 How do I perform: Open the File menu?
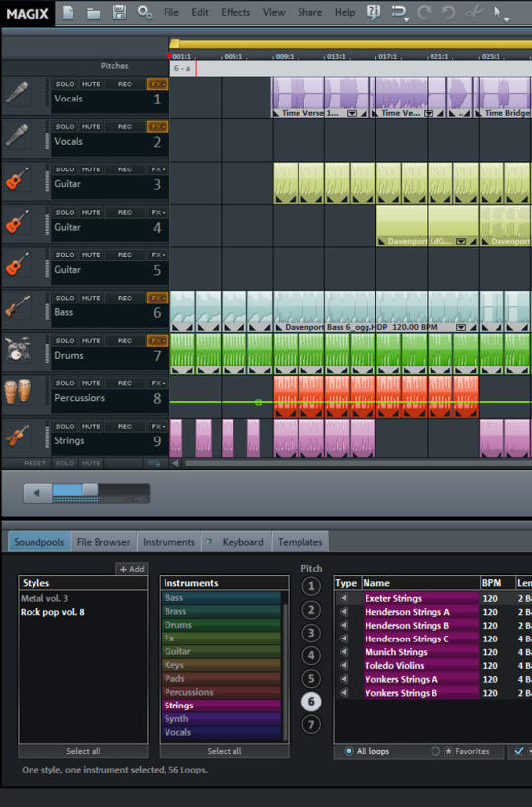point(170,12)
